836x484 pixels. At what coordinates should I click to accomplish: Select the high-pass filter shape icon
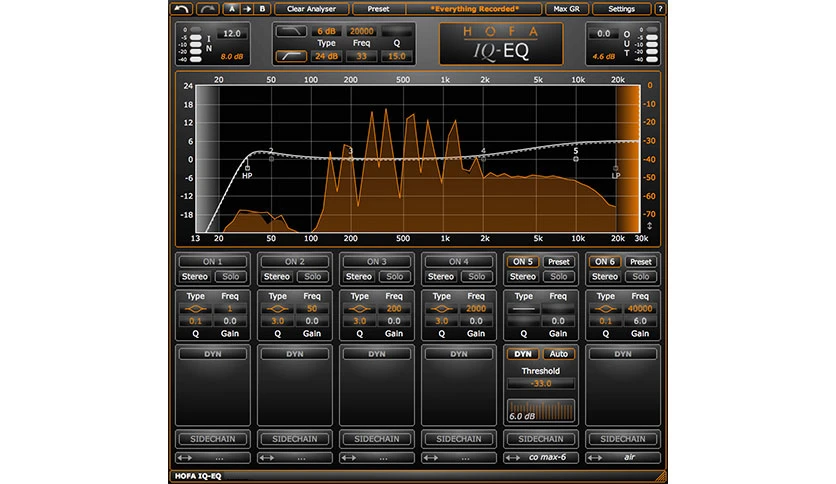coord(291,56)
